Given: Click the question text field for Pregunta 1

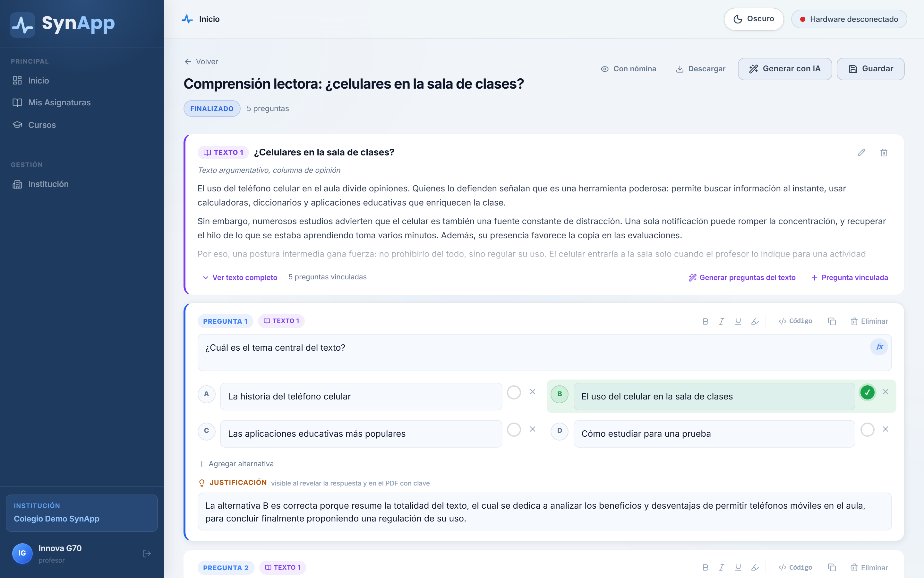Looking at the screenshot, I should point(544,353).
